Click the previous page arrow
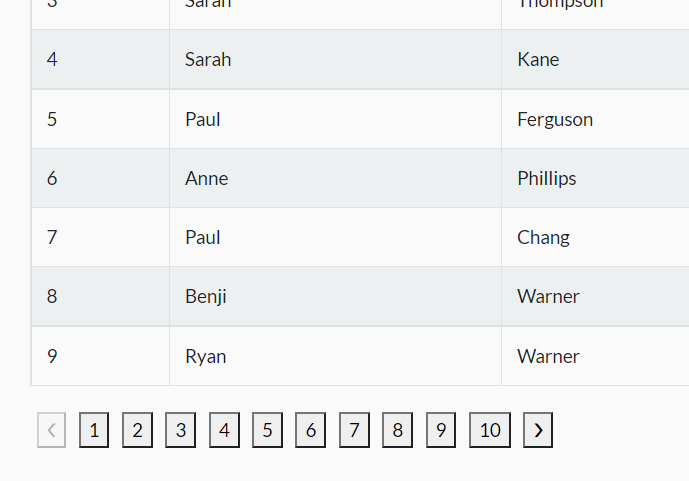 [51, 430]
